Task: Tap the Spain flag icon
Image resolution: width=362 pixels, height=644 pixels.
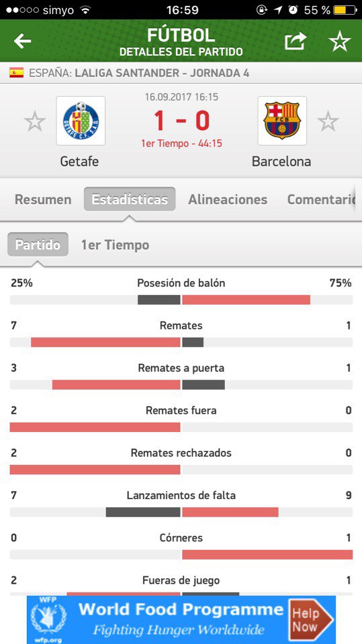Action: [16, 73]
